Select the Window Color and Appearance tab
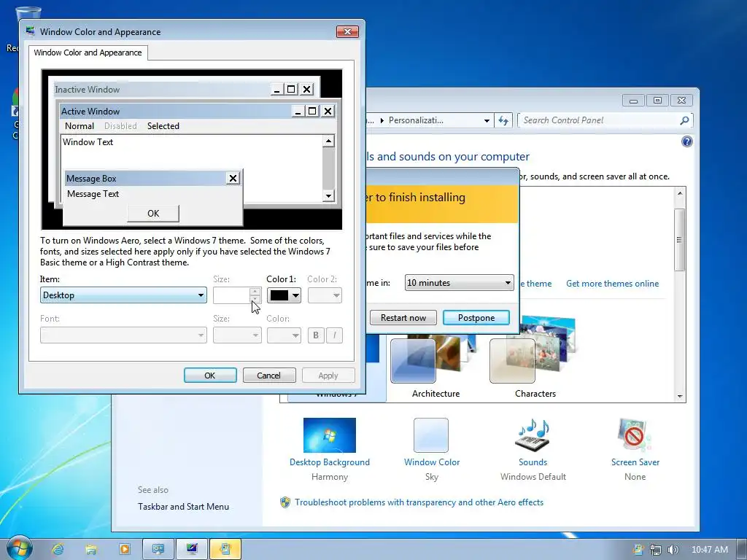 [88, 52]
